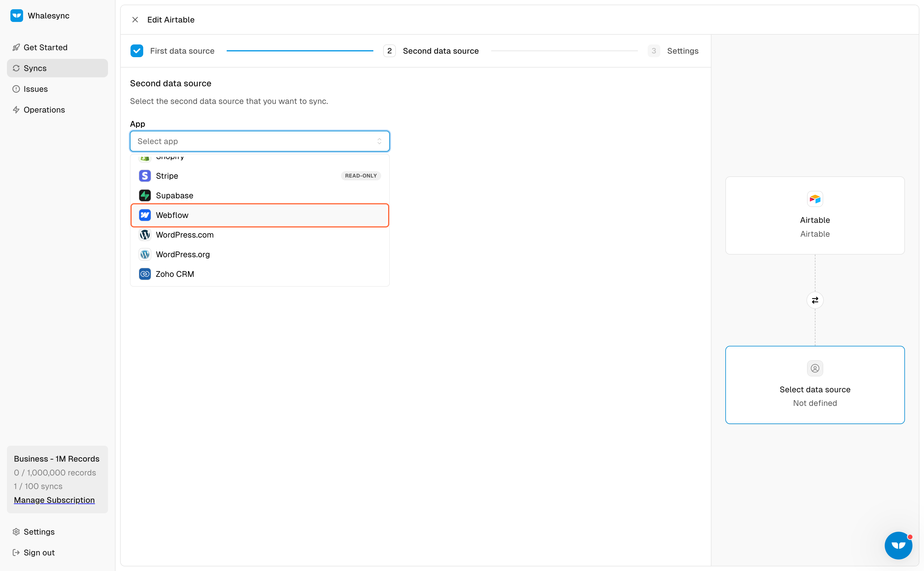Pick WordPress.org from the app list
Image resolution: width=924 pixels, height=571 pixels.
[x=260, y=254]
